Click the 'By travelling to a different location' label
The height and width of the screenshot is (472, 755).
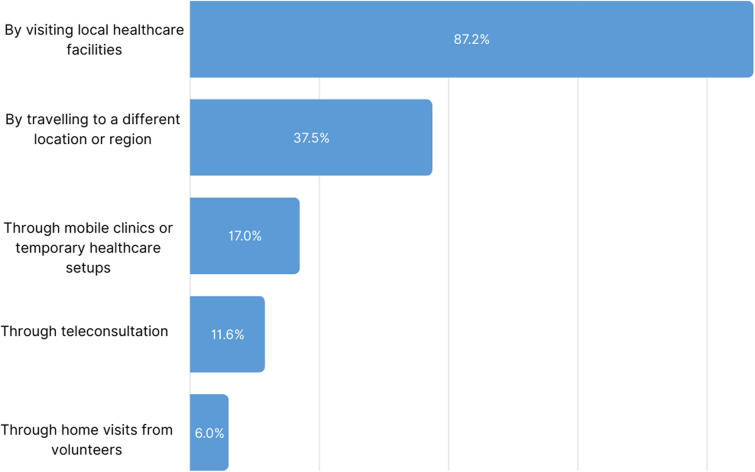coord(92,129)
